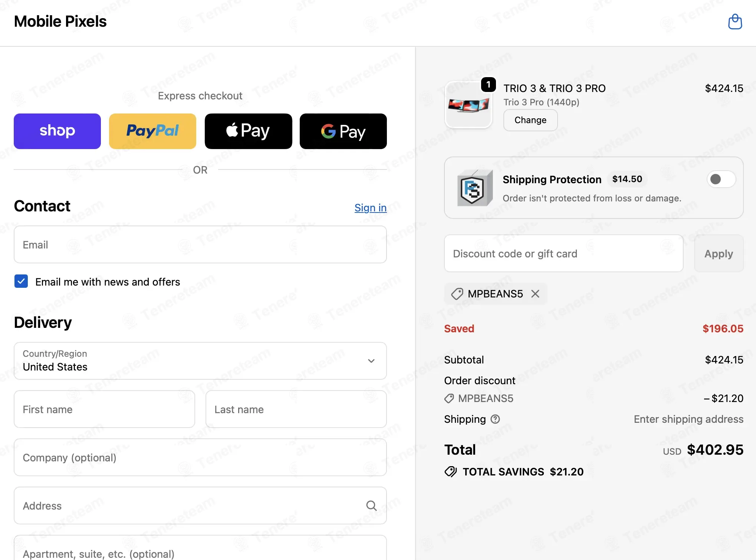
Task: Click the Order discount MPBEANS5 tag icon
Action: [x=449, y=398]
